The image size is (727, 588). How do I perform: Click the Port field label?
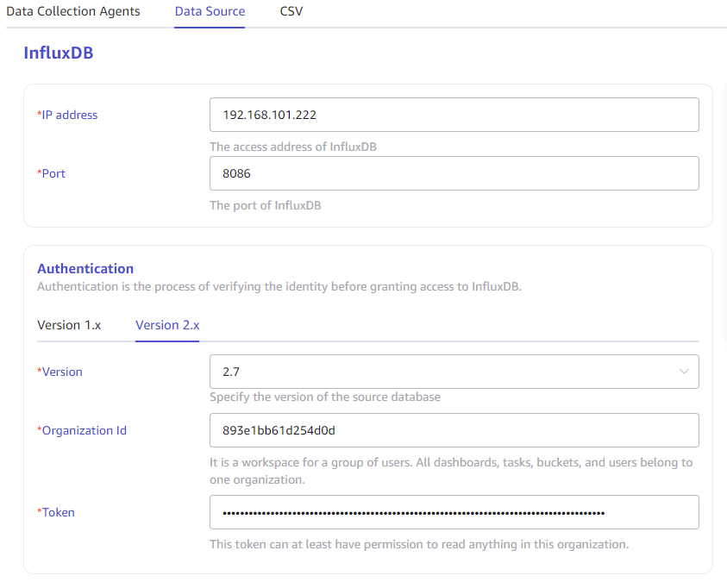52,173
